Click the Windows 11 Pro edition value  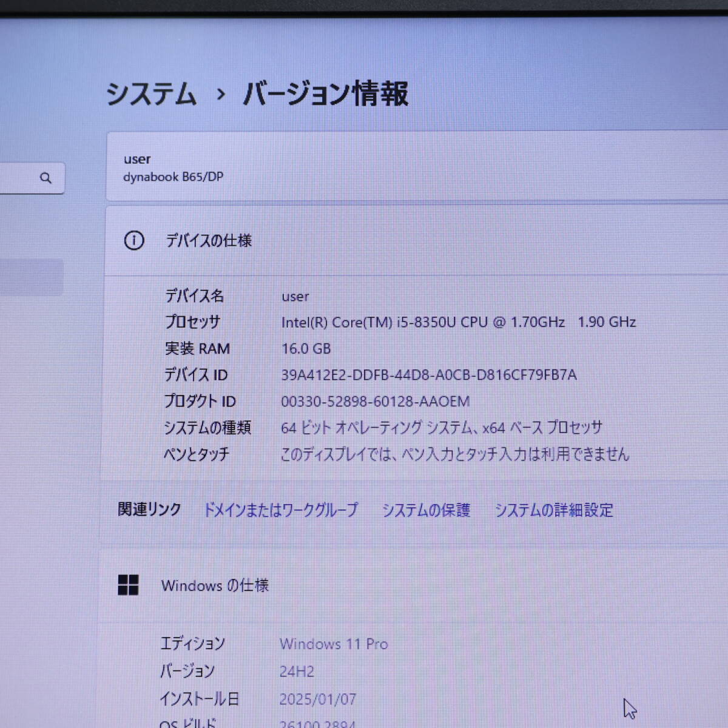(x=334, y=644)
